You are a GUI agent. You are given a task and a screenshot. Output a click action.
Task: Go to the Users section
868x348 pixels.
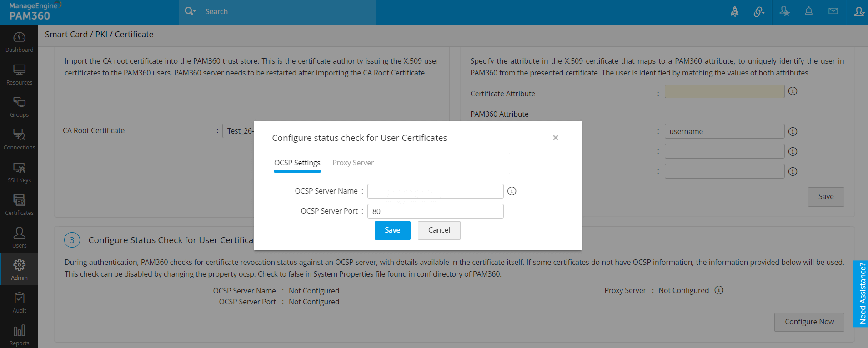click(x=19, y=238)
